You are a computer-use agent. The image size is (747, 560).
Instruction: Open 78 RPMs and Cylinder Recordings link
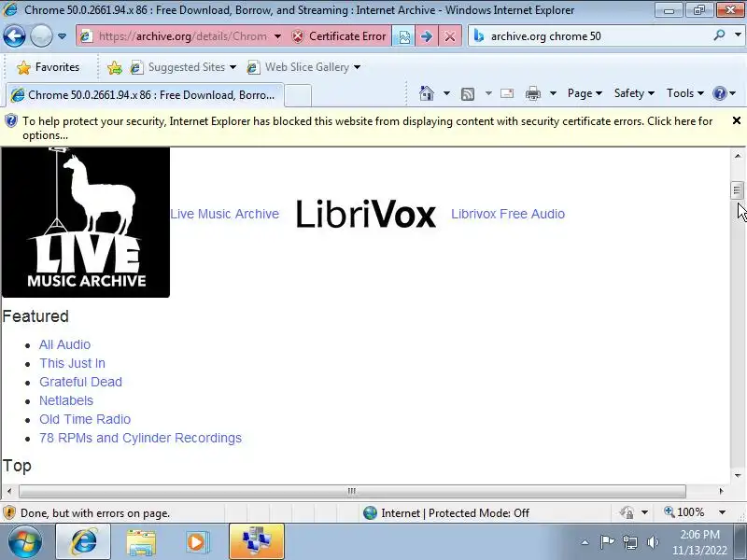click(141, 438)
